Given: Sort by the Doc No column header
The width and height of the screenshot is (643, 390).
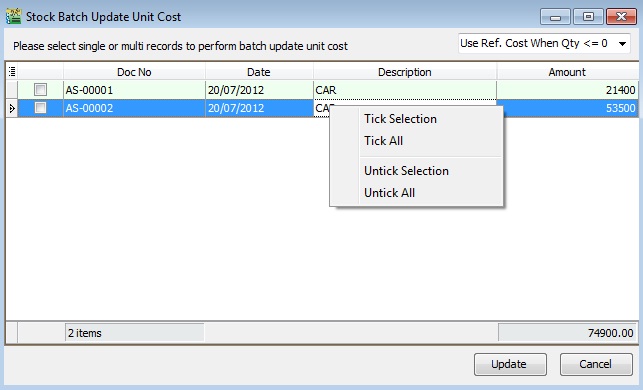Looking at the screenshot, I should click(134, 72).
